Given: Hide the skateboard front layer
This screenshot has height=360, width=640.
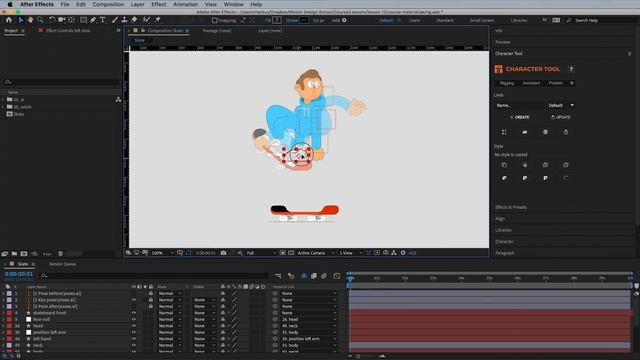Looking at the screenshot, I should tap(133, 313).
